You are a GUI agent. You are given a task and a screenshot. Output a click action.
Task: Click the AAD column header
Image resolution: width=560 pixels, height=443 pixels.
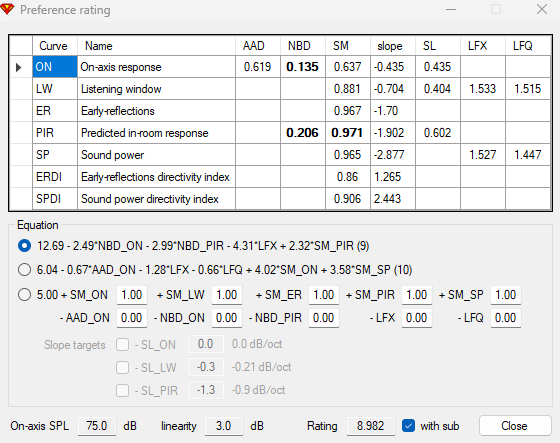click(258, 46)
